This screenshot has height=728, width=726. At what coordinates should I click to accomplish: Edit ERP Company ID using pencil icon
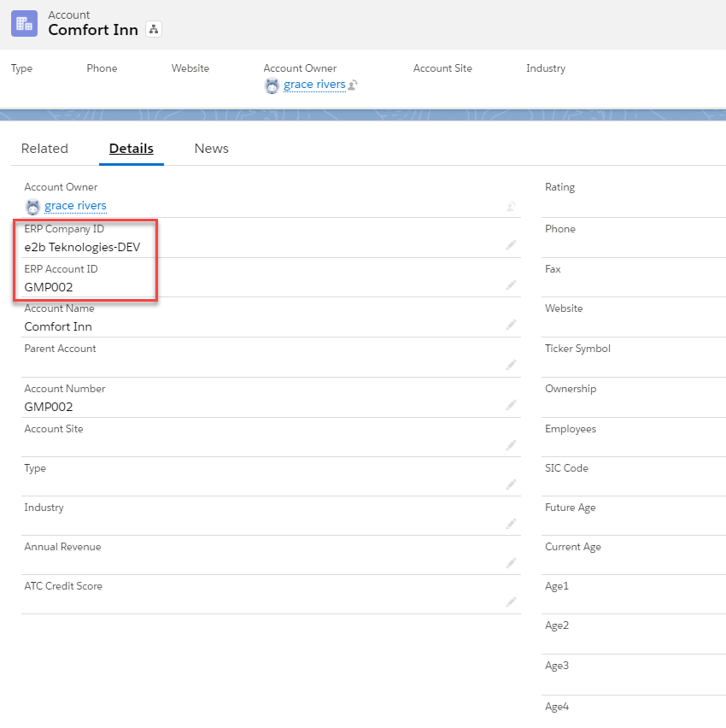point(511,245)
